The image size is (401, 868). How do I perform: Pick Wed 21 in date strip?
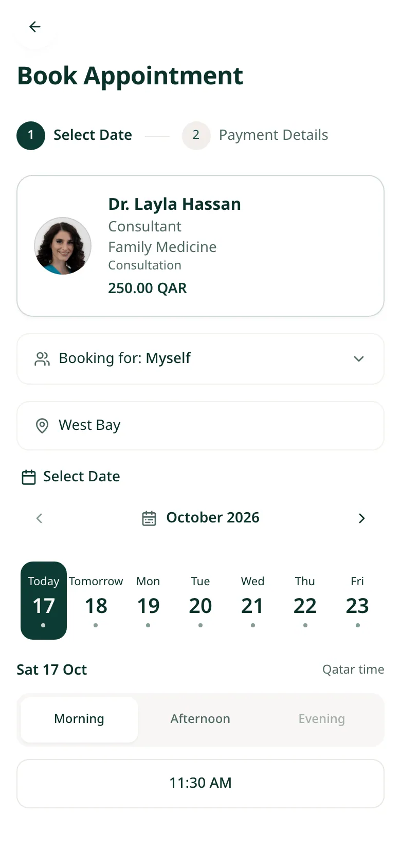tap(252, 601)
